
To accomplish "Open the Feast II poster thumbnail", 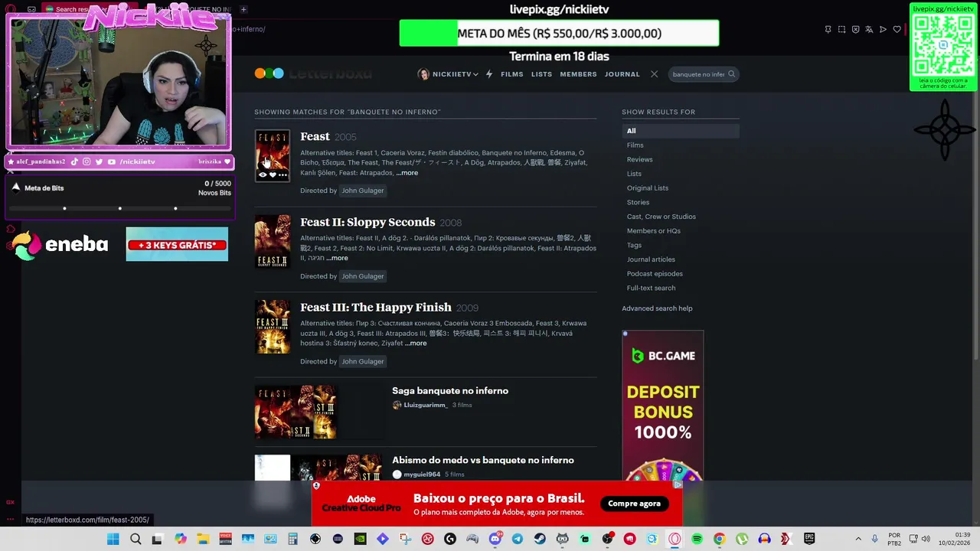I will (273, 241).
